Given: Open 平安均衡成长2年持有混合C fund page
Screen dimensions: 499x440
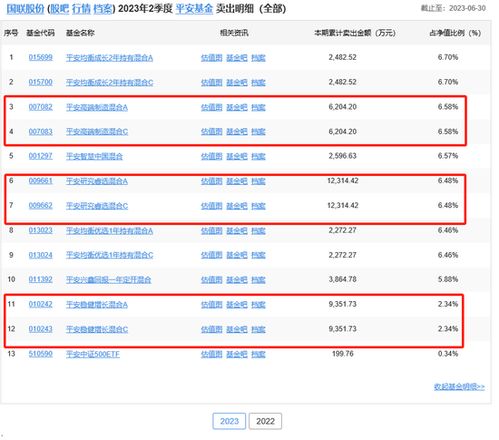Looking at the screenshot, I should (x=109, y=82).
